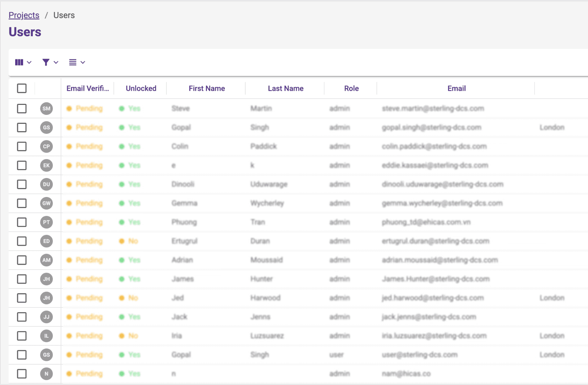Select checkbox for Iria Luzsuarez row

[x=22, y=336]
